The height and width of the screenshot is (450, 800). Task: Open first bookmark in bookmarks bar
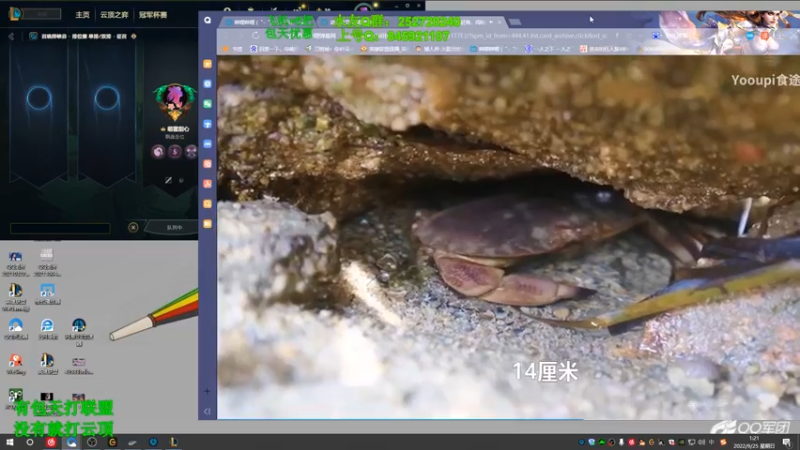[233, 49]
